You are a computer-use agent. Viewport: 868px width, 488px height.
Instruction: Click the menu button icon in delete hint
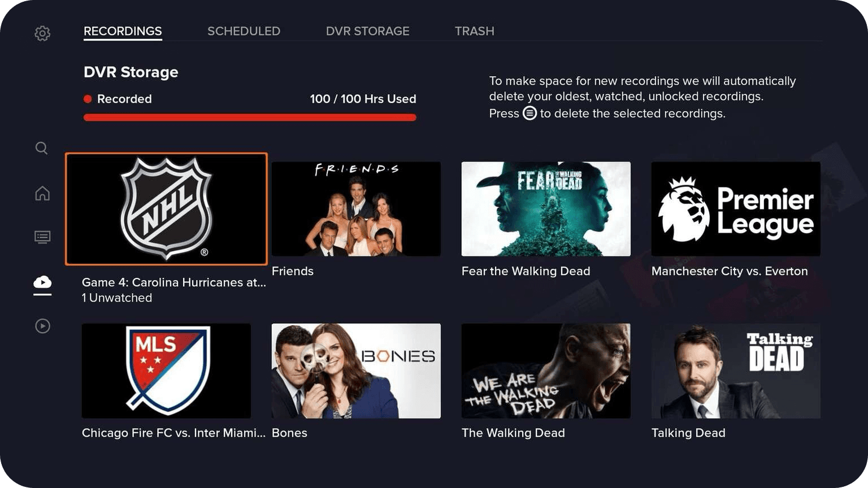pos(530,113)
